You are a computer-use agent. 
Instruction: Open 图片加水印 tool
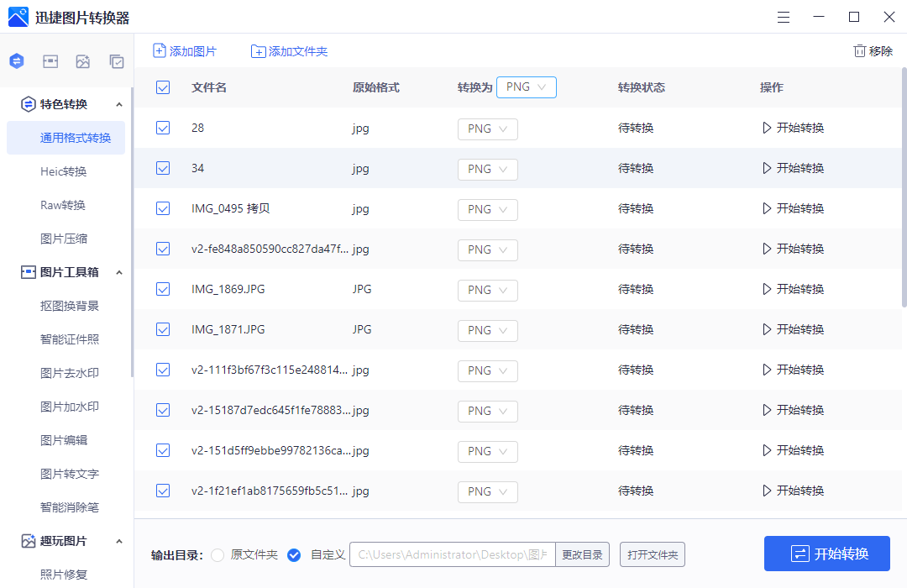coord(70,407)
